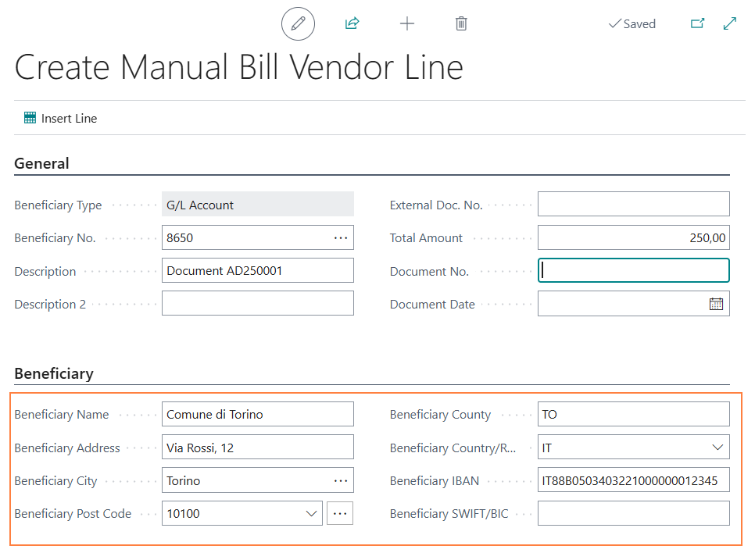Screen dimensions: 755x560
Task: Click the share icon in toolbar
Action: coord(352,23)
